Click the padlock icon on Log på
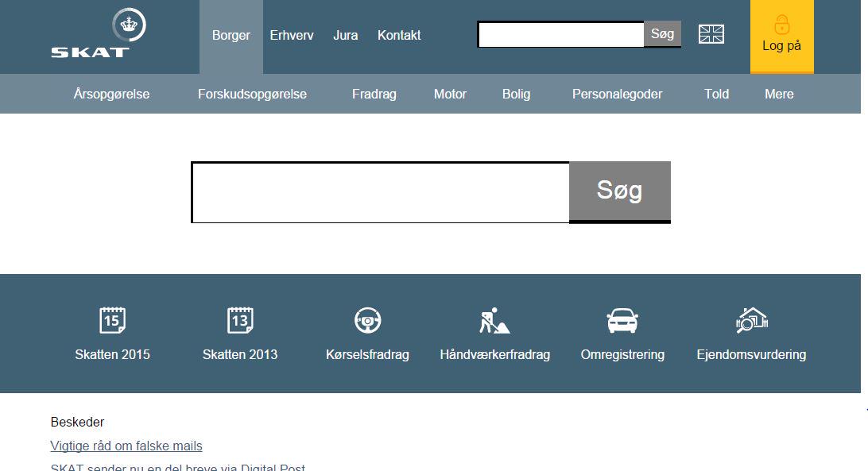The image size is (868, 471). [x=781, y=25]
